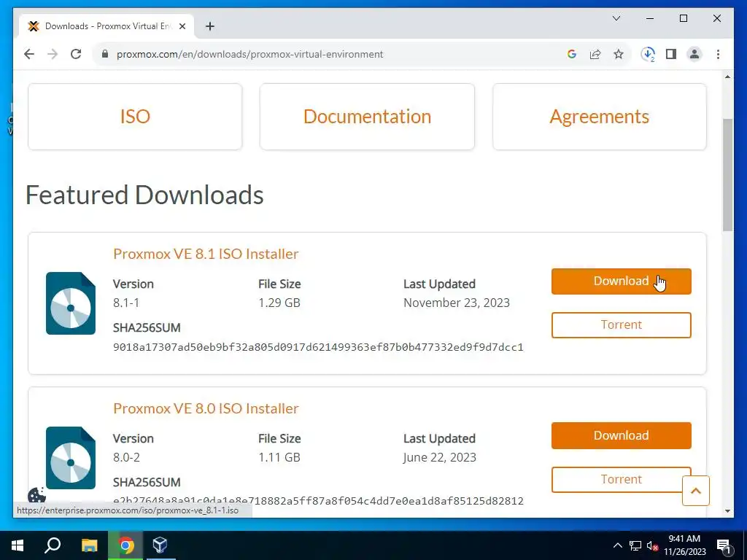Download Proxmox VE 8.0 ISO

pos(622,436)
